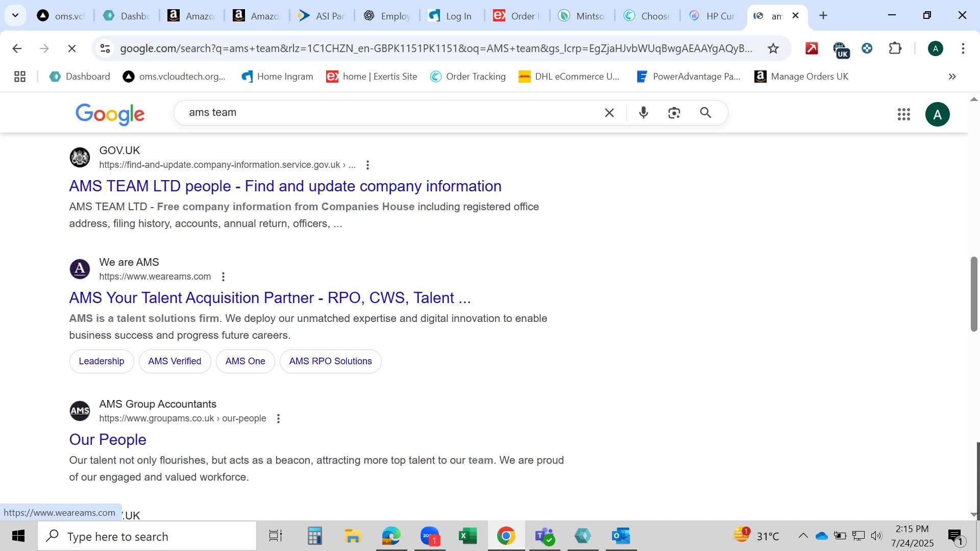Open the Calculator app in the taskbar
980x551 pixels.
click(x=315, y=536)
